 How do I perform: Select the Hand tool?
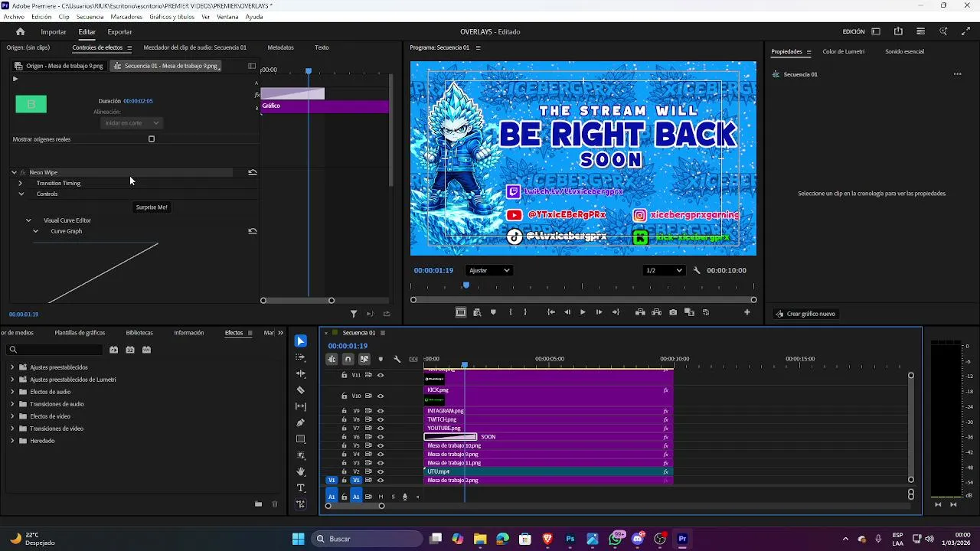click(x=301, y=471)
